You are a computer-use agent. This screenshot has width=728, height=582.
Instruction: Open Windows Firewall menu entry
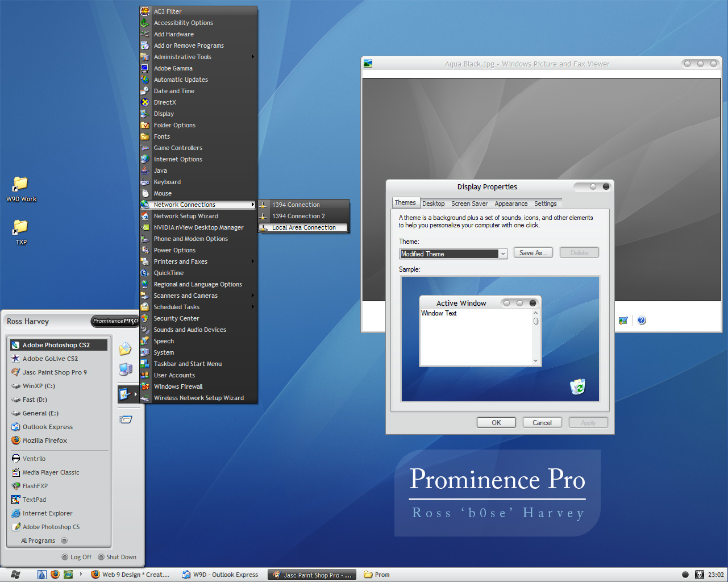[198, 386]
